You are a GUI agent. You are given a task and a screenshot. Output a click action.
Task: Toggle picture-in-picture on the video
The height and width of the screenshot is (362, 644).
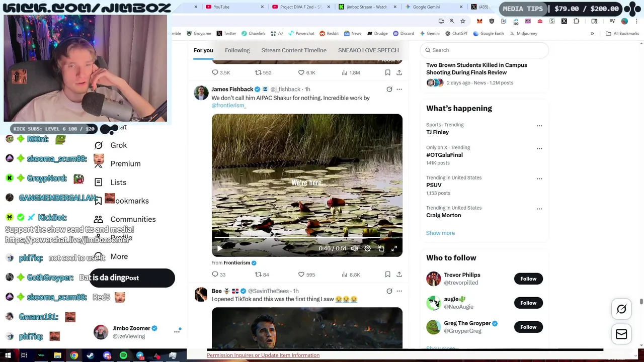(x=381, y=248)
